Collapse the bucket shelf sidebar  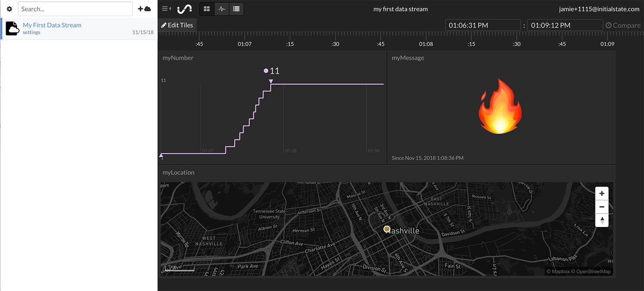point(166,8)
